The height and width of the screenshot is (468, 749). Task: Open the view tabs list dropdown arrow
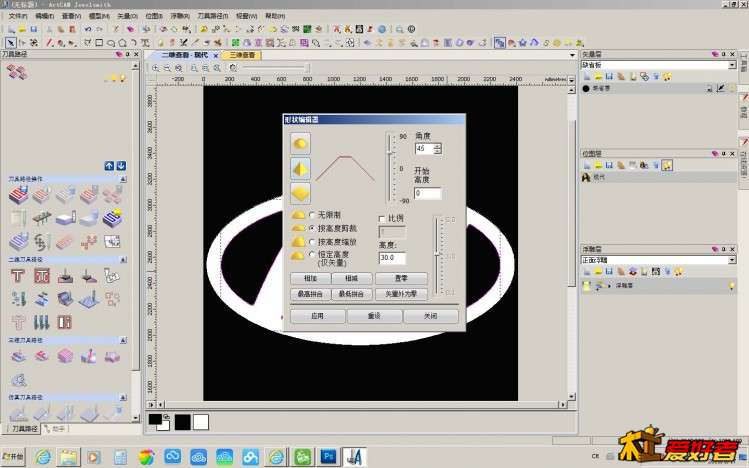[x=572, y=55]
